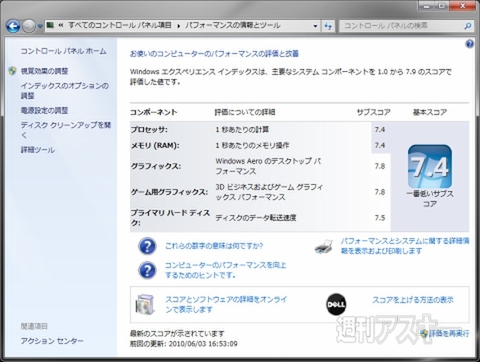480x362 pixels.
Task: Select すべてのコントロール パネル項目 breadcrumb
Action: pos(120,25)
